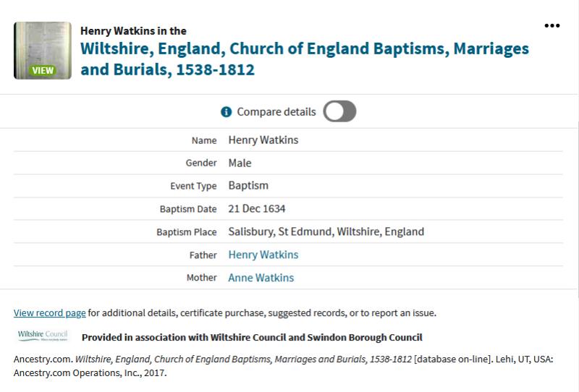Toggle the Compare details switch
The height and width of the screenshot is (392, 579).
click(339, 111)
